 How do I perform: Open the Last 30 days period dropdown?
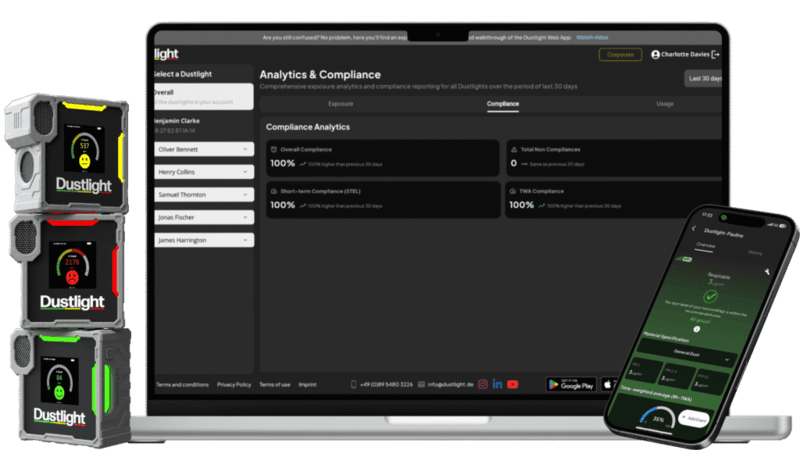tap(703, 79)
